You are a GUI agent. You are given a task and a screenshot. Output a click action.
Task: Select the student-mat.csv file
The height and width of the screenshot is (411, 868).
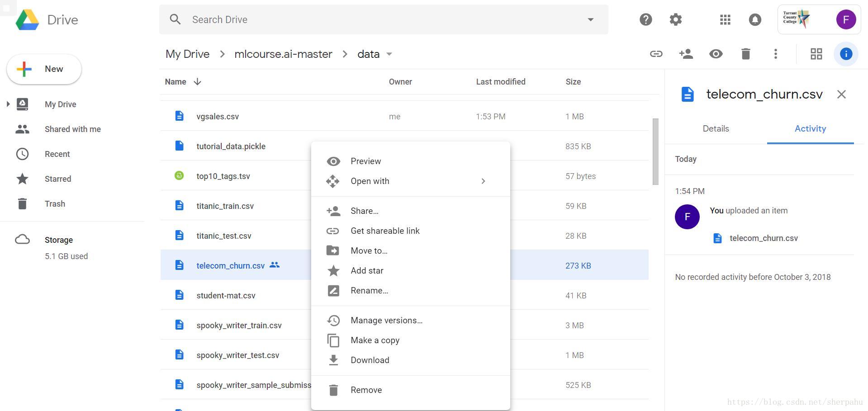click(226, 296)
